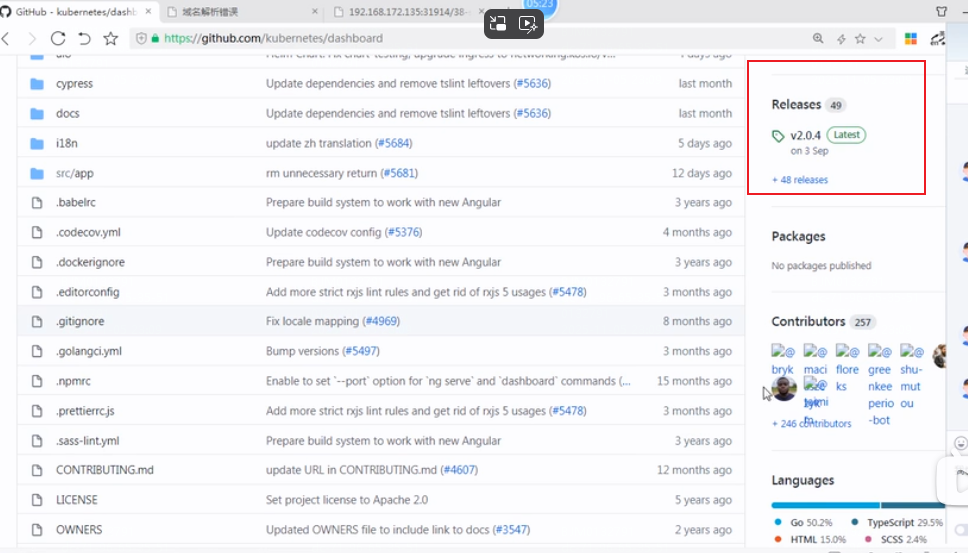Click the TypeScript 29.5% language entry

click(x=896, y=522)
